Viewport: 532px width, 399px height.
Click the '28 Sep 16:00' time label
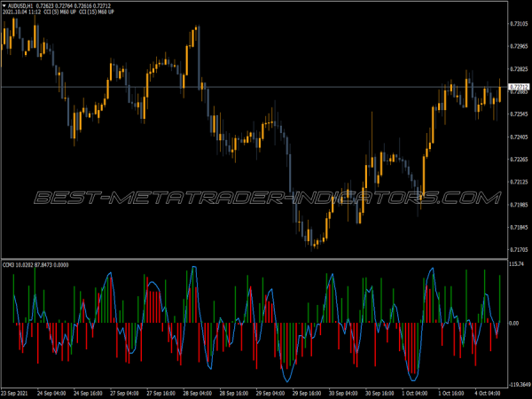234,394
